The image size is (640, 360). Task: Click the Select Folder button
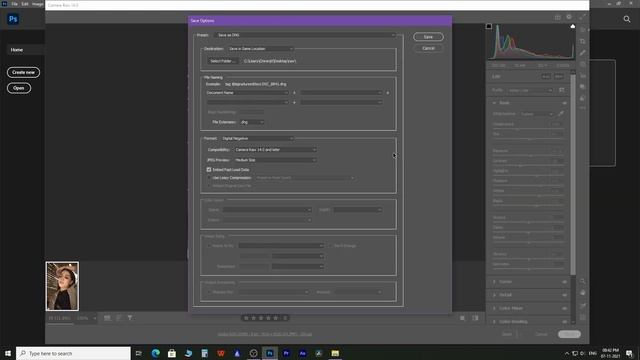click(223, 61)
